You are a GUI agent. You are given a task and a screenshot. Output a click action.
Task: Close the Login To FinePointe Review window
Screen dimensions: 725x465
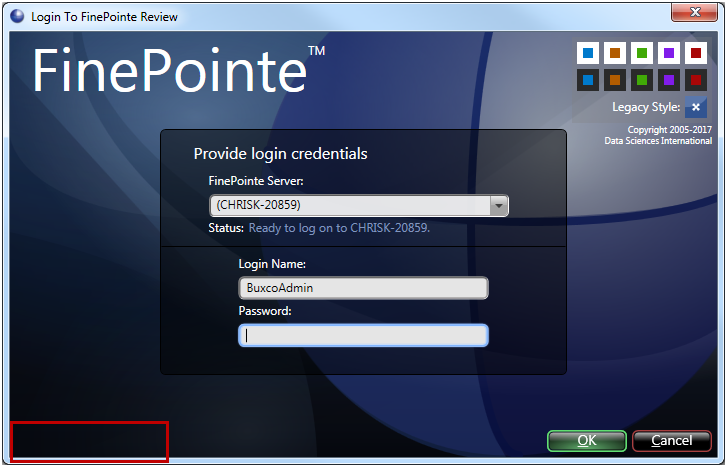coord(694,12)
